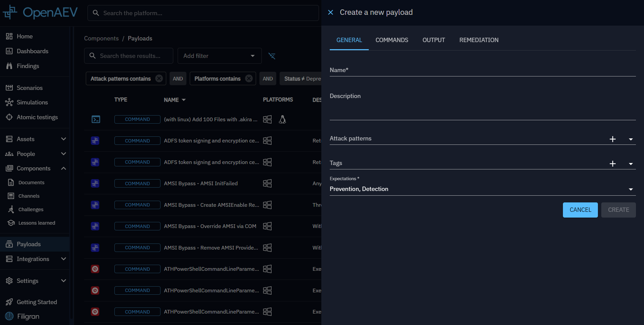Click the OpenAEV logo
This screenshot has height=325, width=644.
point(40,12)
